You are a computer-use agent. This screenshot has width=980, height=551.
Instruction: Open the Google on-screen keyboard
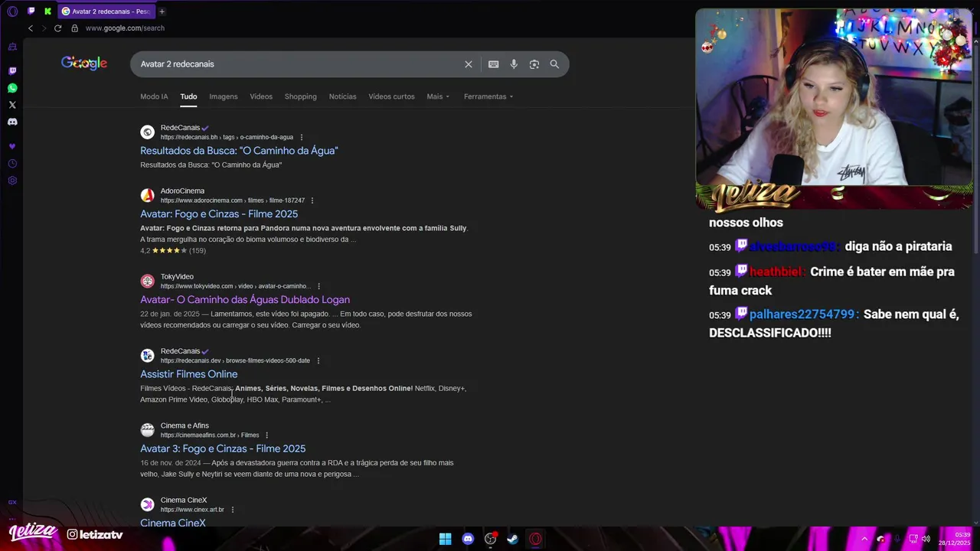(494, 64)
